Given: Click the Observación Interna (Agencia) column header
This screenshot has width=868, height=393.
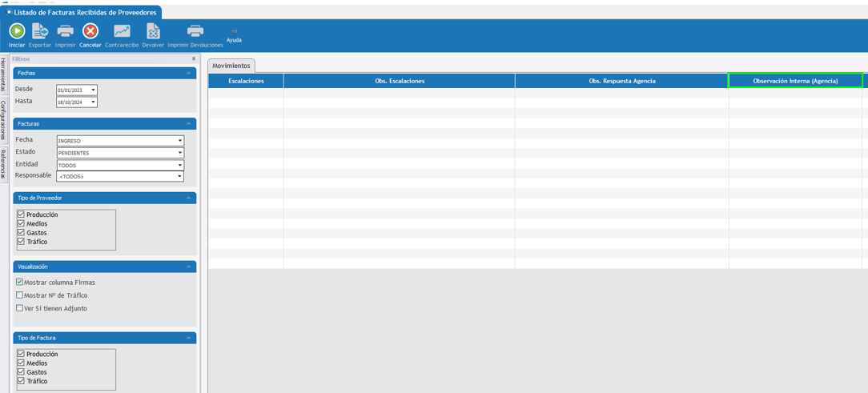Looking at the screenshot, I should click(794, 81).
